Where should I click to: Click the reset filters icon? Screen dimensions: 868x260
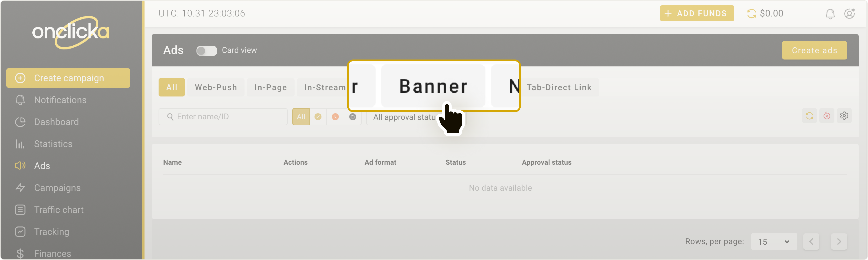pos(827,115)
